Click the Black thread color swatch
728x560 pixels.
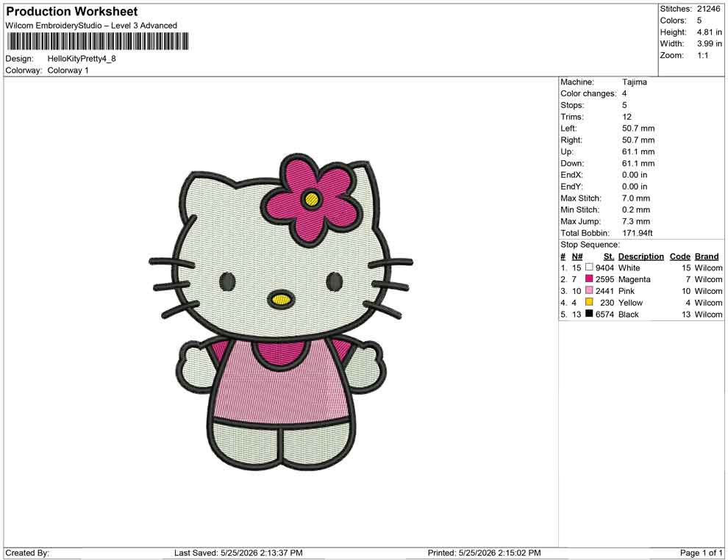[589, 314]
